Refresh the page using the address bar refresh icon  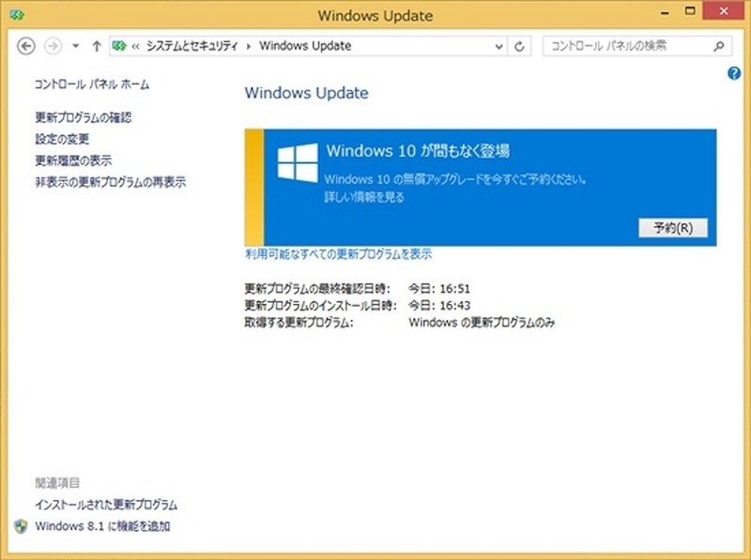coord(521,46)
